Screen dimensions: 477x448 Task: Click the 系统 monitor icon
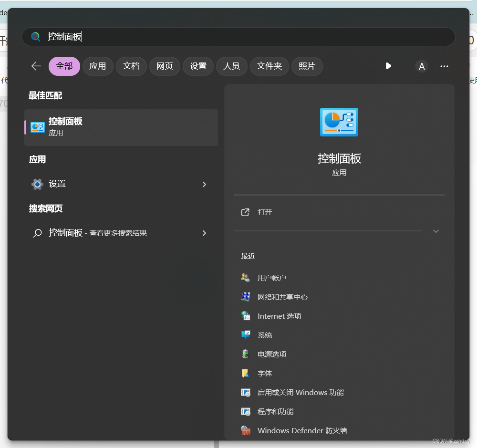click(x=246, y=335)
